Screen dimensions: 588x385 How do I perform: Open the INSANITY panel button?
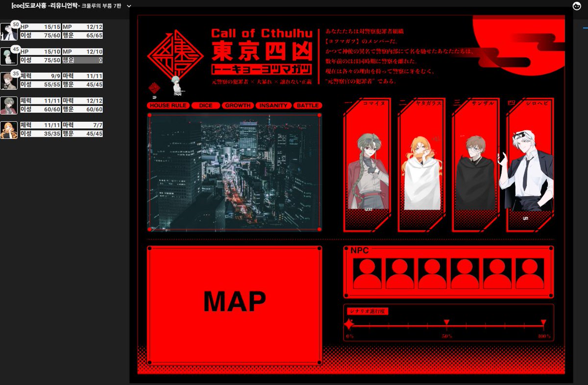(273, 105)
